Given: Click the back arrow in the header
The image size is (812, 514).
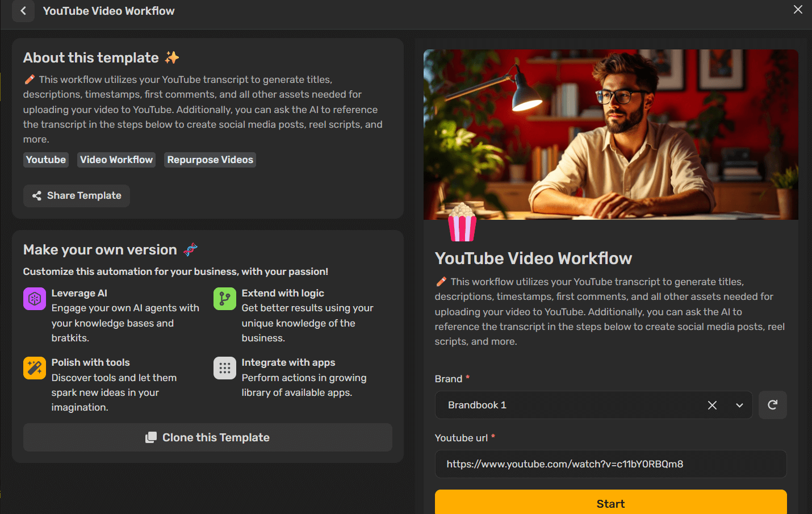Looking at the screenshot, I should 23,11.
